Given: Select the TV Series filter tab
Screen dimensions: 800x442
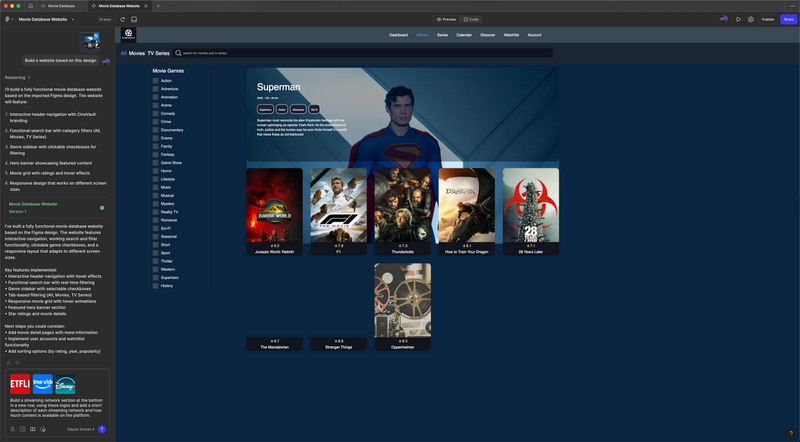Looking at the screenshot, I should [x=158, y=53].
